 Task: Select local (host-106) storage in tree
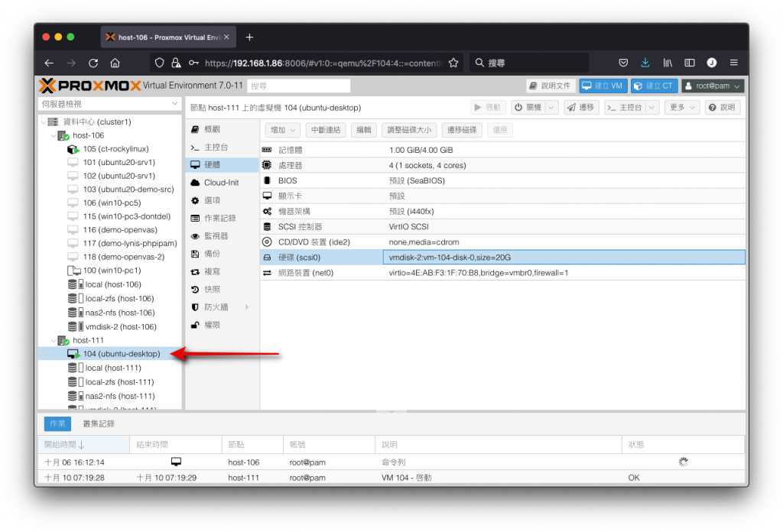113,284
